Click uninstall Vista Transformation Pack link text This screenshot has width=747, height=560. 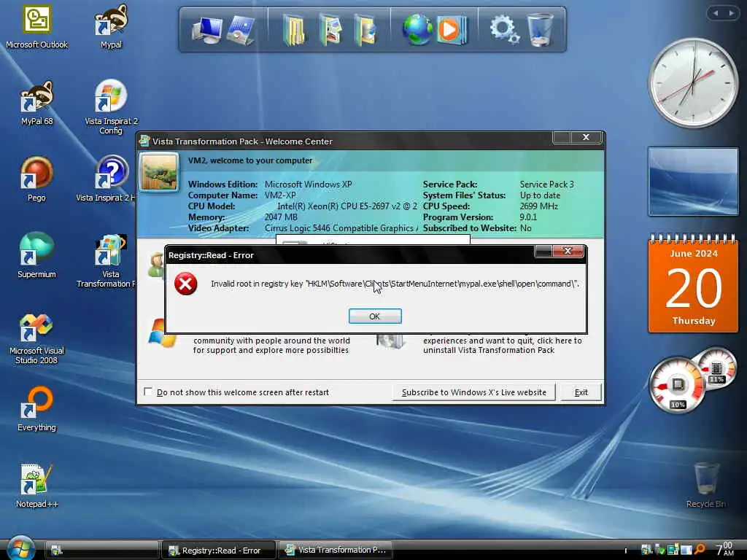(502, 345)
